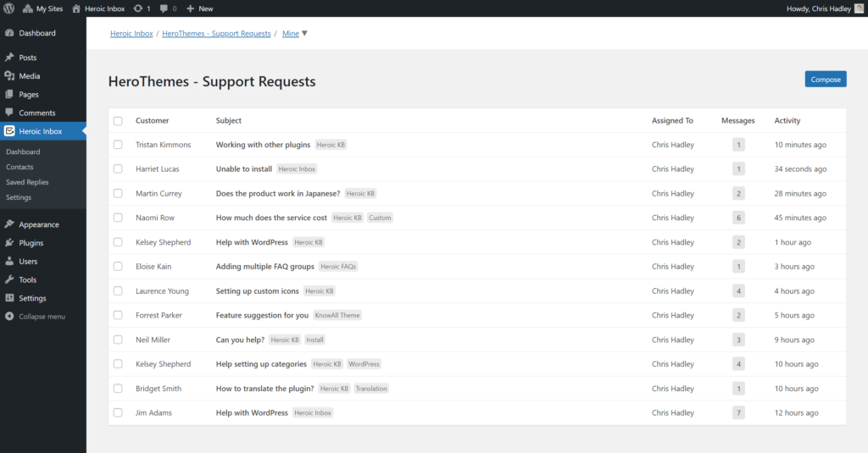
Task: Check the Jim Adams row checkbox
Action: point(118,412)
